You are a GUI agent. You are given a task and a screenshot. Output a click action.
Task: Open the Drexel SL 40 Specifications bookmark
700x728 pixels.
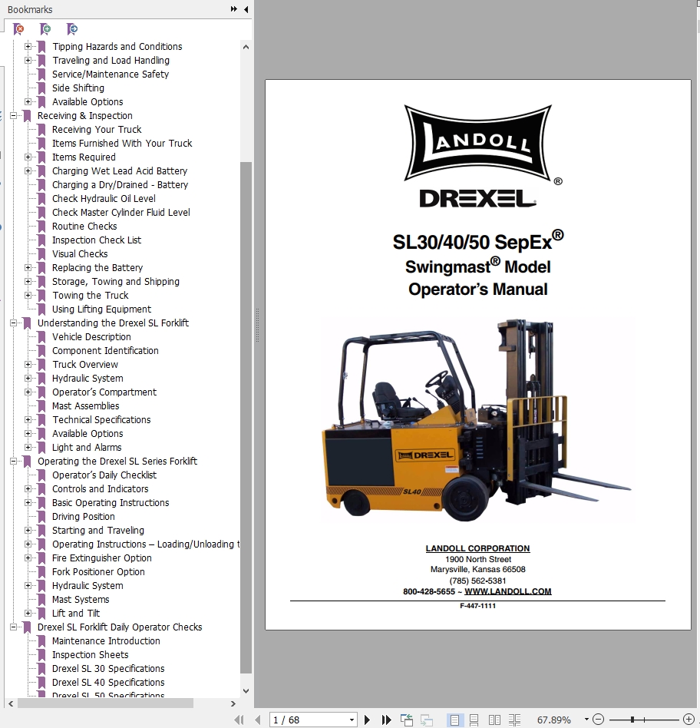pos(109,683)
